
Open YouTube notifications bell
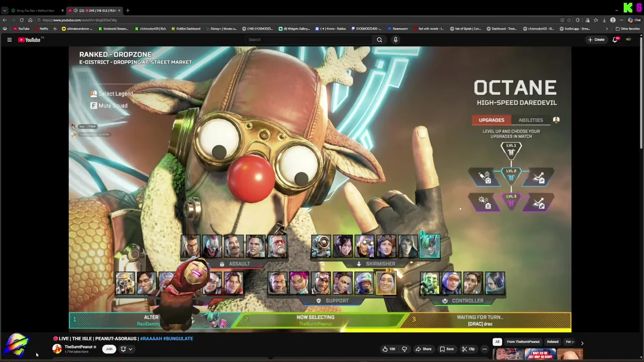pyautogui.click(x=615, y=40)
